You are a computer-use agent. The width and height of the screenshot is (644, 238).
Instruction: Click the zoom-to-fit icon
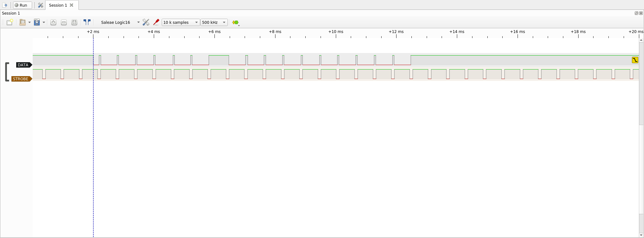(74, 22)
